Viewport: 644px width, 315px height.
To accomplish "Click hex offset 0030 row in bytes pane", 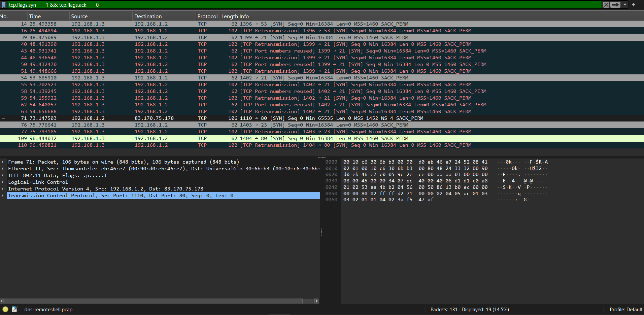I will point(331,181).
